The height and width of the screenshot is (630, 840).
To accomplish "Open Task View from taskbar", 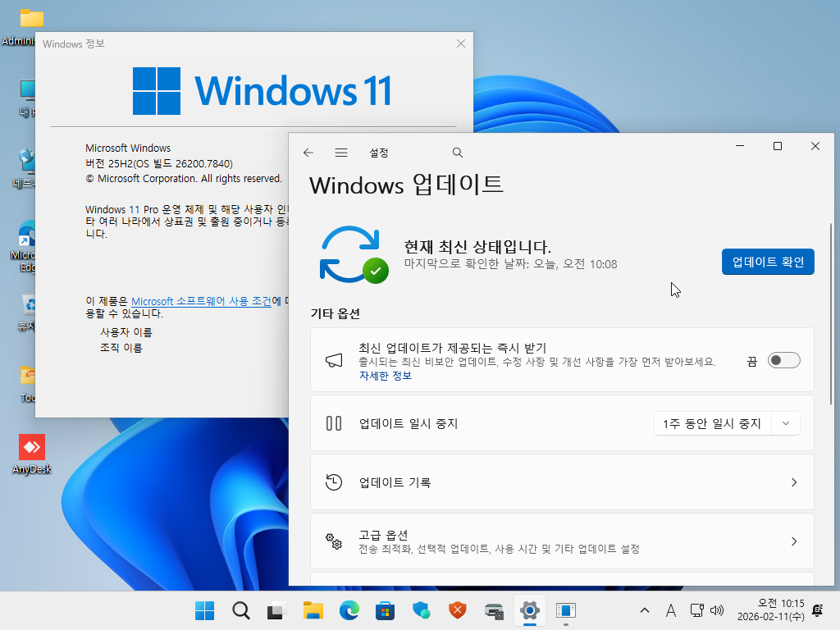I will point(276,610).
